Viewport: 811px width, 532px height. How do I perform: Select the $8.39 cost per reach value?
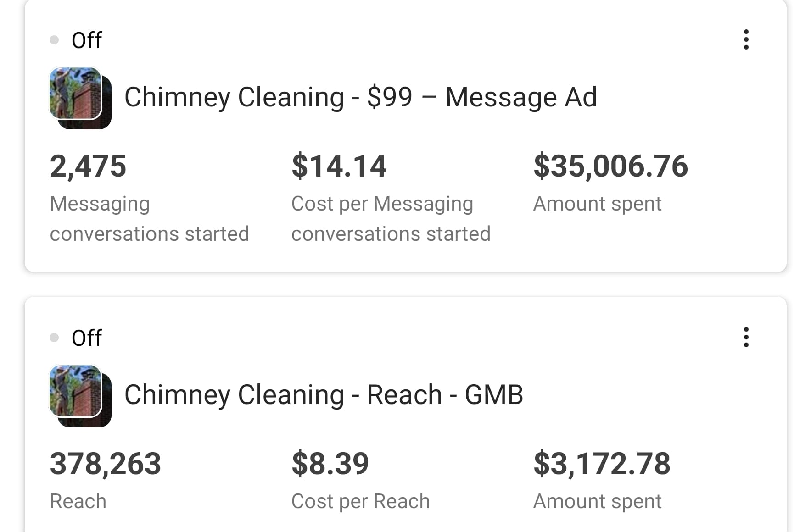click(330, 464)
